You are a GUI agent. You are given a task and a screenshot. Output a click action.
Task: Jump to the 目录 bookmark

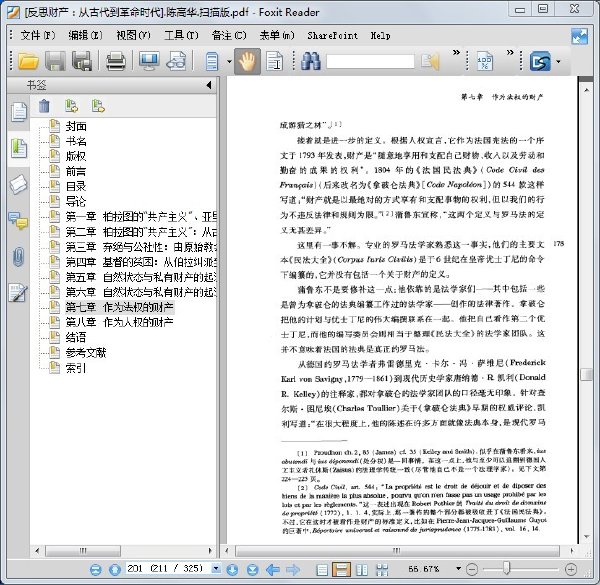tap(76, 186)
